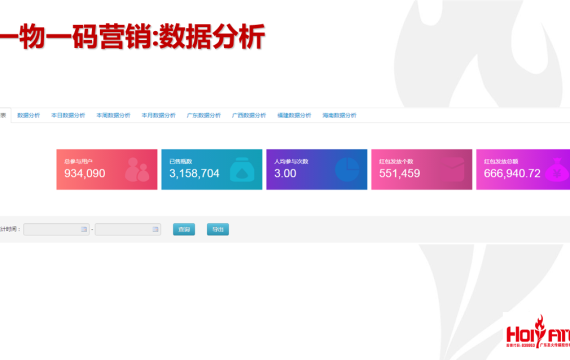Open the 福建数据分析 tab
Viewport: 570px width, 360px height.
[x=294, y=115]
